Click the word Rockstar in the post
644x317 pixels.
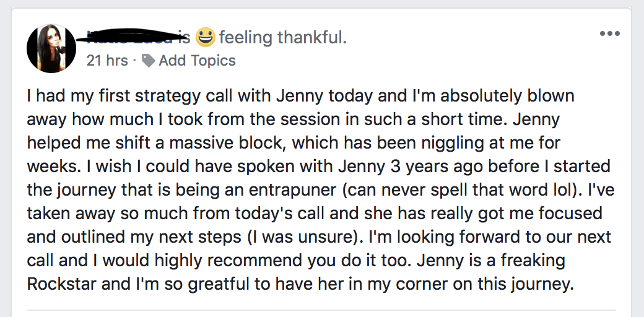tap(61, 284)
